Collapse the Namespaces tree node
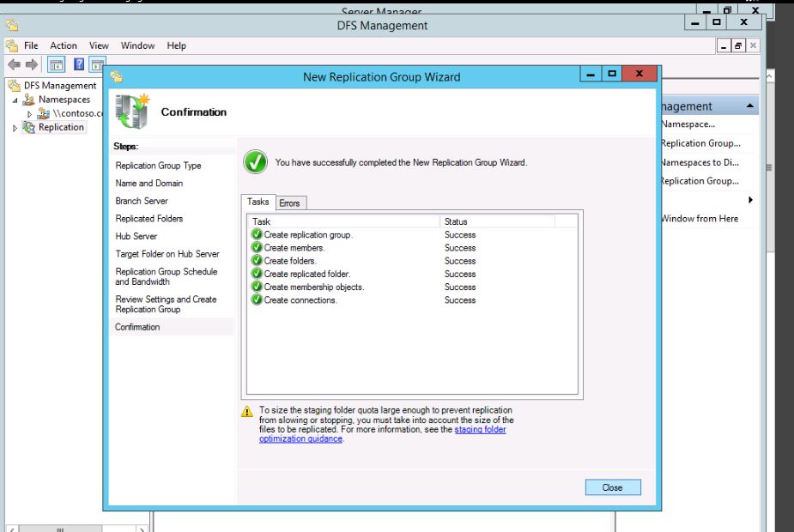The height and width of the screenshot is (532, 794). [16, 100]
